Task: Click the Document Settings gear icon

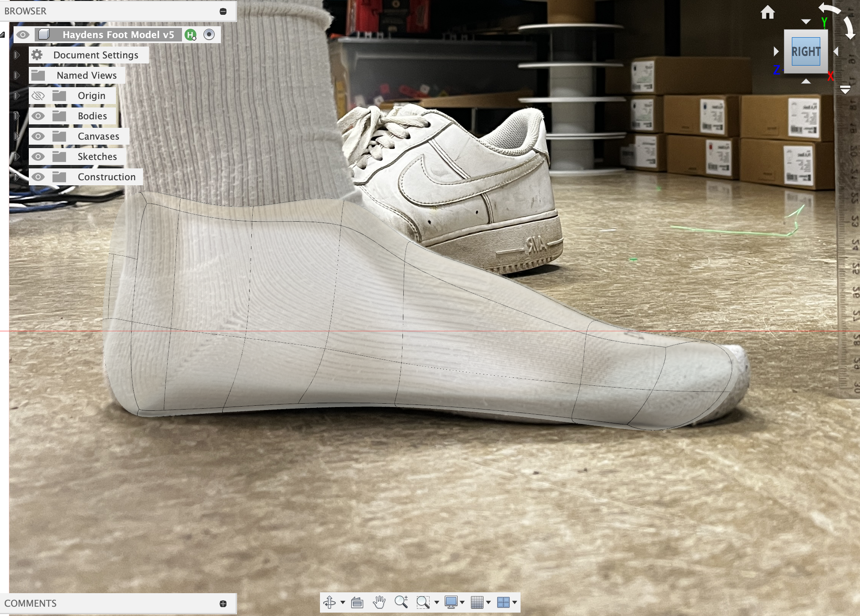Action: [x=37, y=55]
